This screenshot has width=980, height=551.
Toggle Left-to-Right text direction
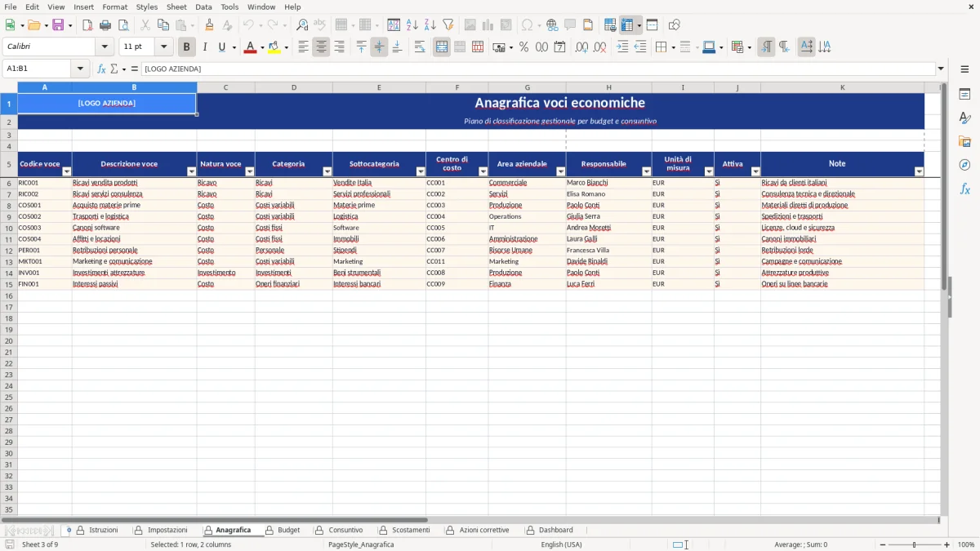point(766,47)
